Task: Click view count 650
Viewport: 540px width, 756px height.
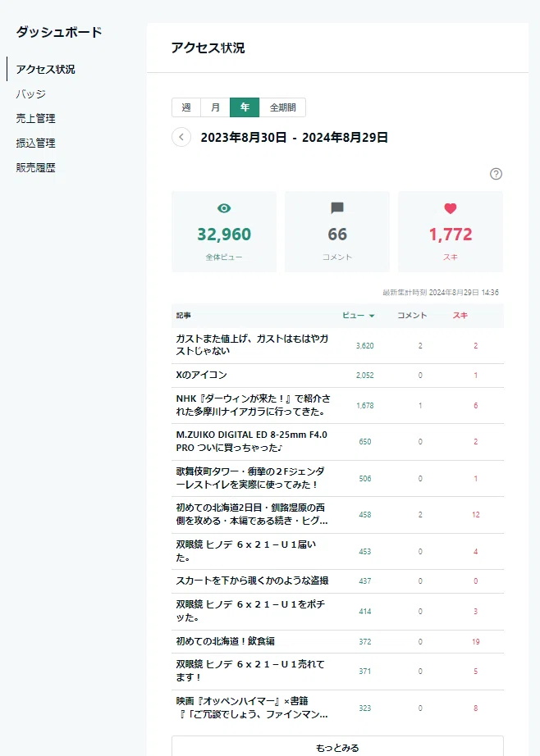Action: (365, 442)
